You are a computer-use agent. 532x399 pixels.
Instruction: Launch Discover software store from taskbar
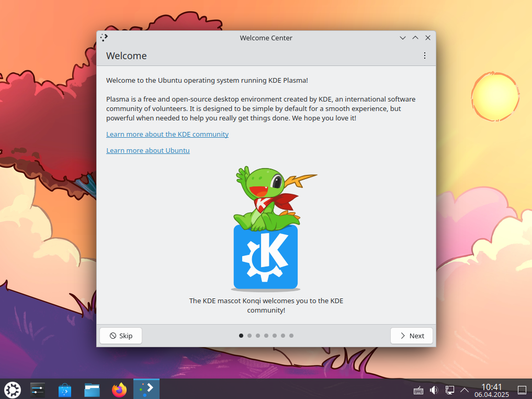click(x=65, y=390)
